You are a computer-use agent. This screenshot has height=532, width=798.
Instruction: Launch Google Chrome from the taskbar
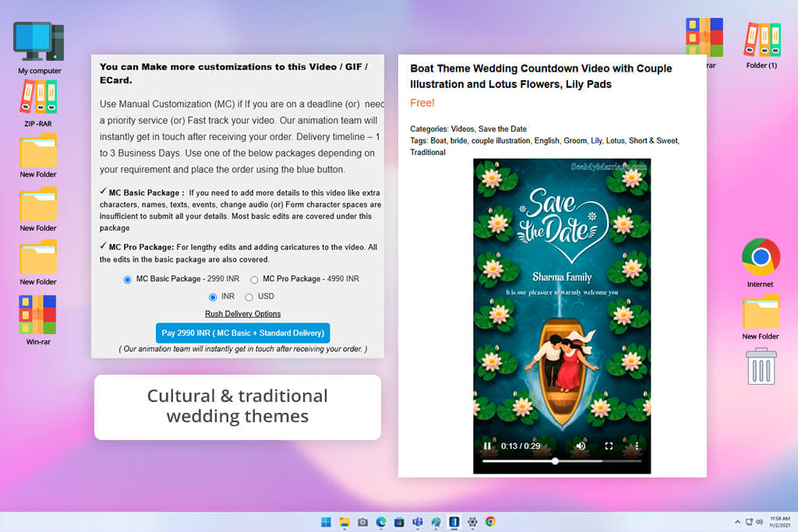click(x=491, y=522)
